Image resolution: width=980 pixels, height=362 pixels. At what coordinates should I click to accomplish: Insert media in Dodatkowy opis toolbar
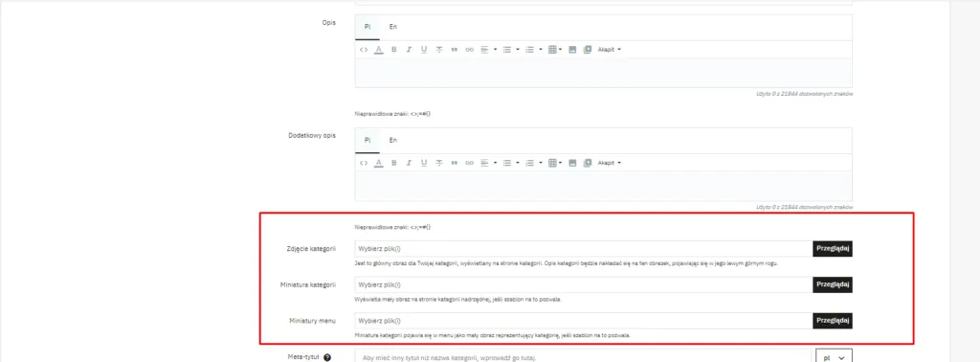coord(587,163)
